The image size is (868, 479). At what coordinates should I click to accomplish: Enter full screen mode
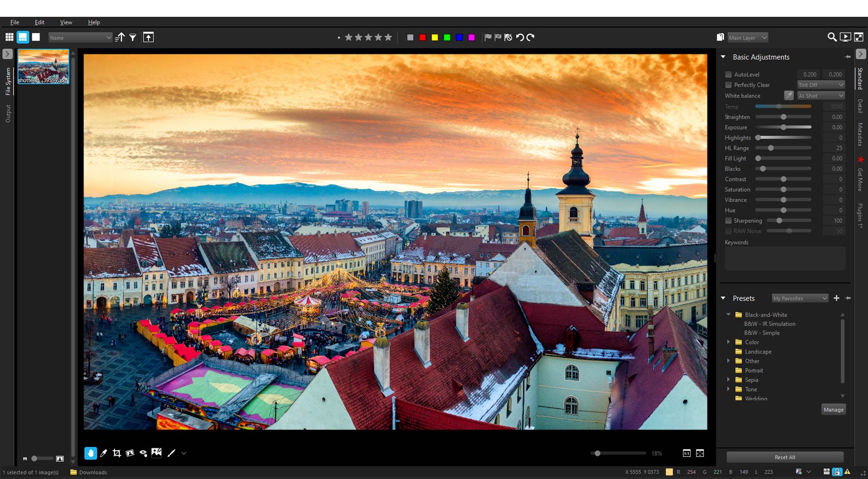click(859, 37)
